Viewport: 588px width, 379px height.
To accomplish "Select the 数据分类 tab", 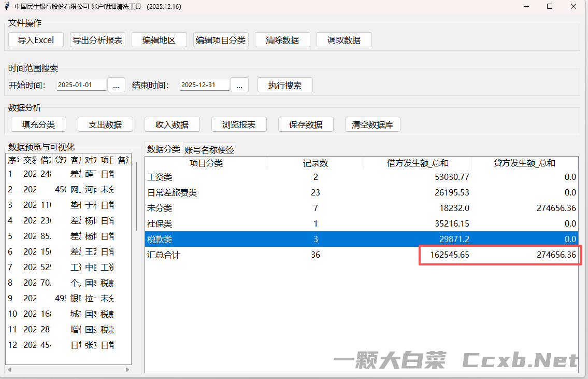I will pos(164,149).
